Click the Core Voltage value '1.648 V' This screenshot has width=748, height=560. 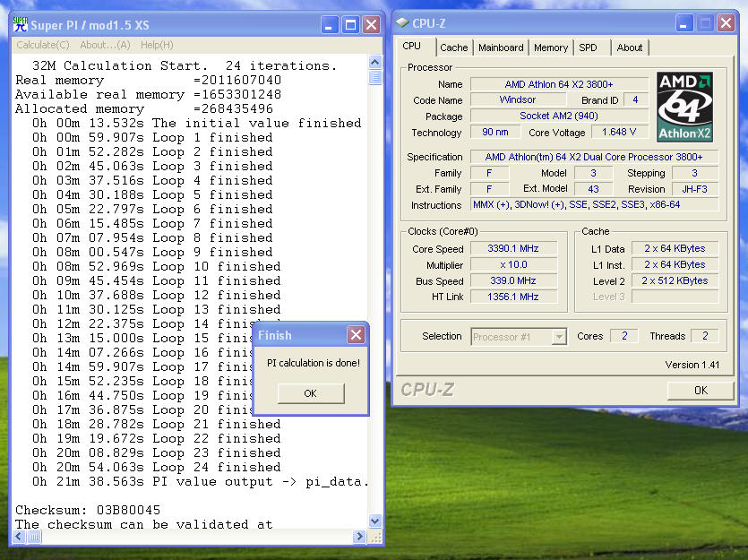click(619, 132)
